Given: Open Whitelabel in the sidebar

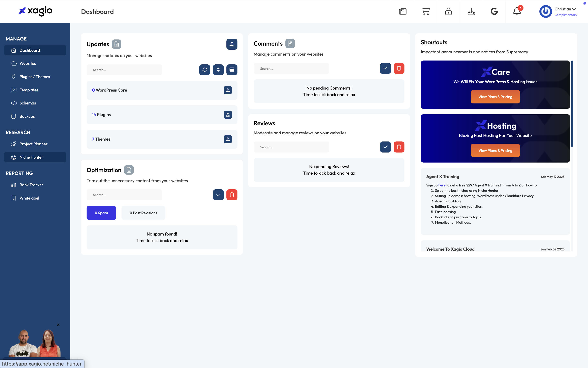Looking at the screenshot, I should 35,198.
